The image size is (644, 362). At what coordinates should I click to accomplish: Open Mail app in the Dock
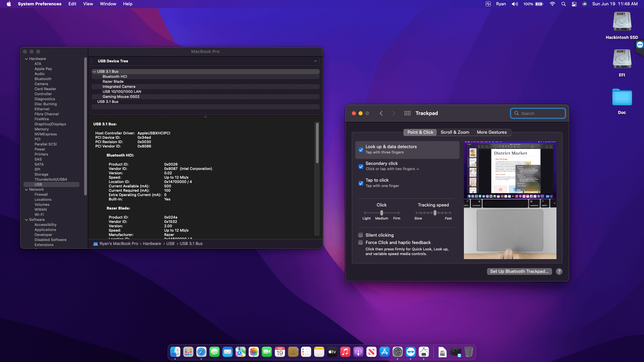(227, 352)
